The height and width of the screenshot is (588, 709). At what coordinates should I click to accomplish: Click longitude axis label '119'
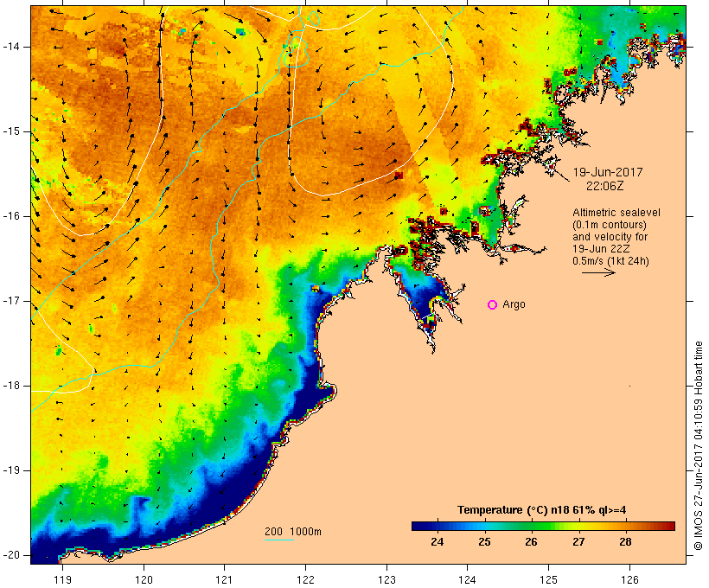pos(62,580)
